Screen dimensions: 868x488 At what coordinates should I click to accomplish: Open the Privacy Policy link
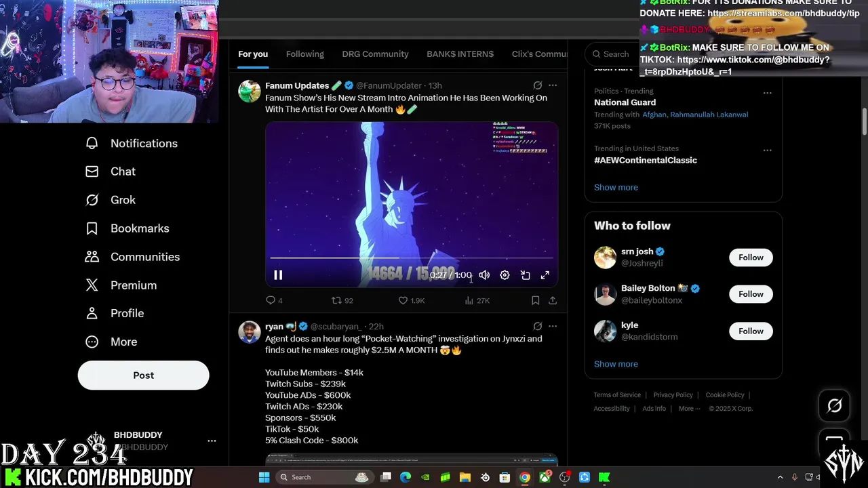673,395
